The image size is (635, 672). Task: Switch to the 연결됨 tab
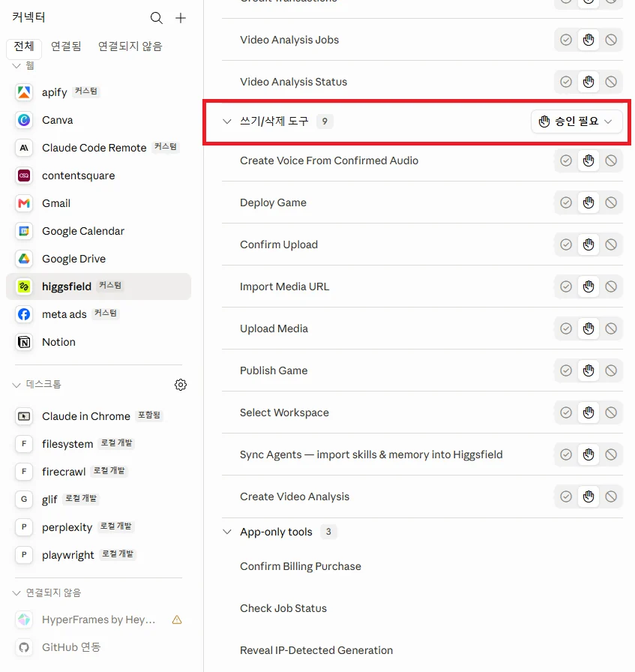(x=66, y=46)
